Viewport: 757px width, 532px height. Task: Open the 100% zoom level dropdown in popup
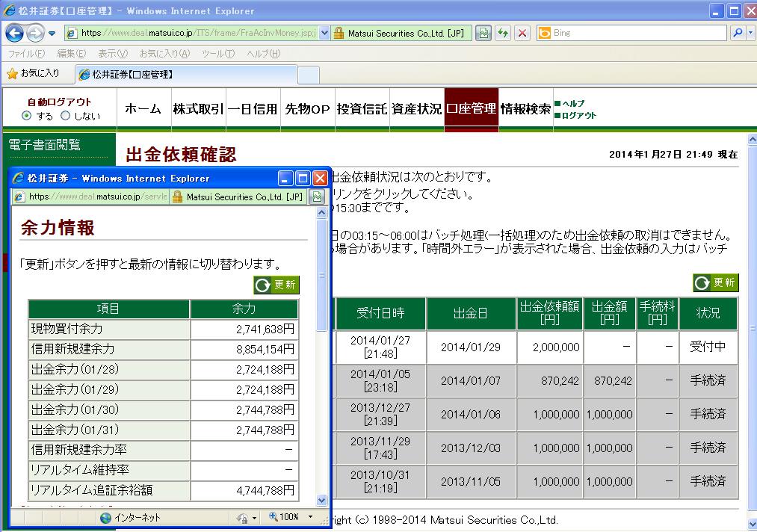click(x=310, y=517)
